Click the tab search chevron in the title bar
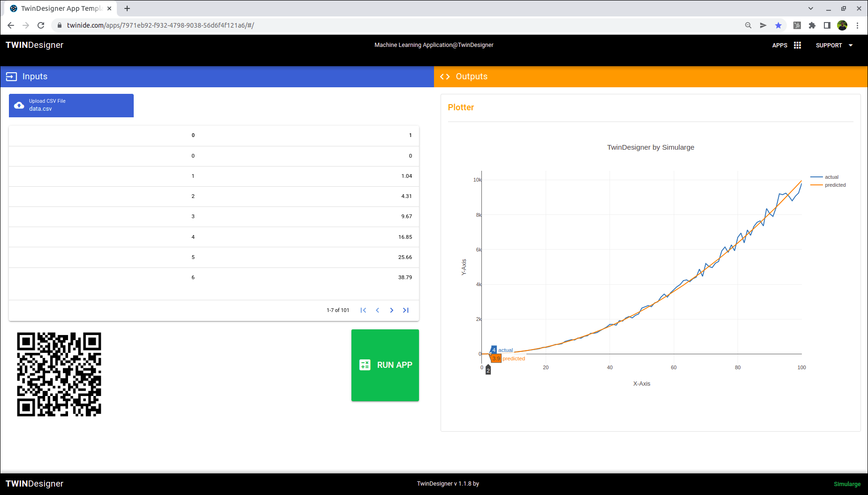This screenshot has height=495, width=868. pyautogui.click(x=811, y=8)
